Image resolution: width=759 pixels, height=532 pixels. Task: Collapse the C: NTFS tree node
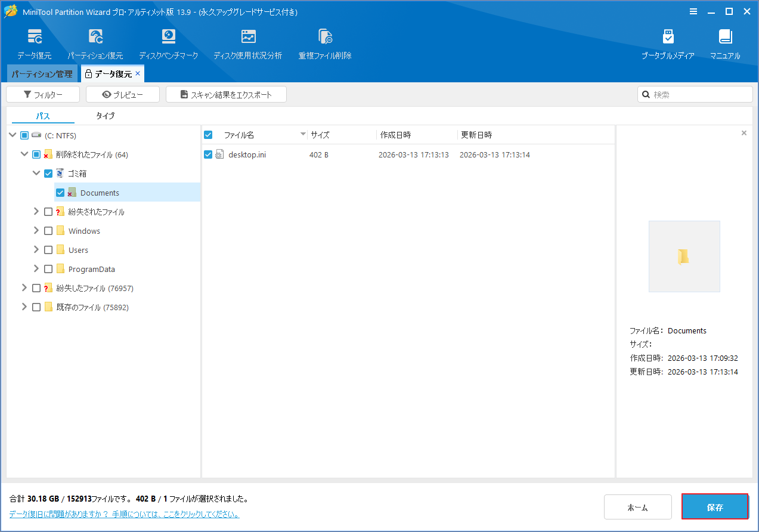coord(13,135)
